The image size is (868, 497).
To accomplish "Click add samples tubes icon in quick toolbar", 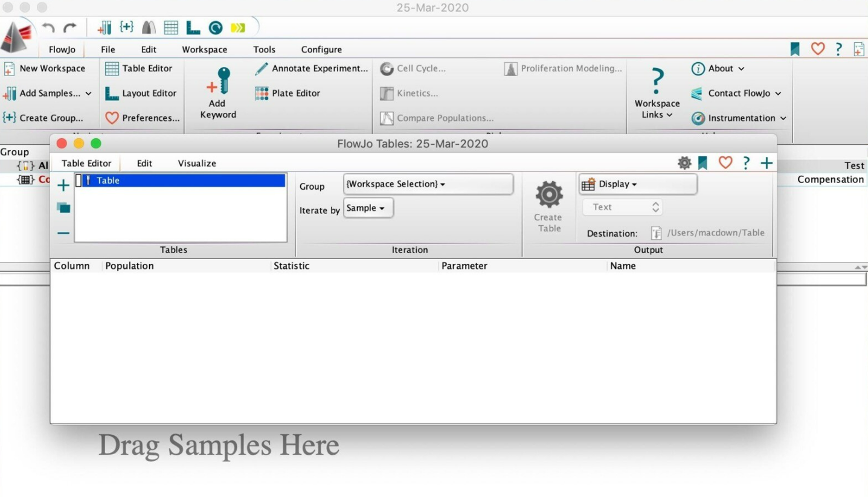I will pos(104,28).
